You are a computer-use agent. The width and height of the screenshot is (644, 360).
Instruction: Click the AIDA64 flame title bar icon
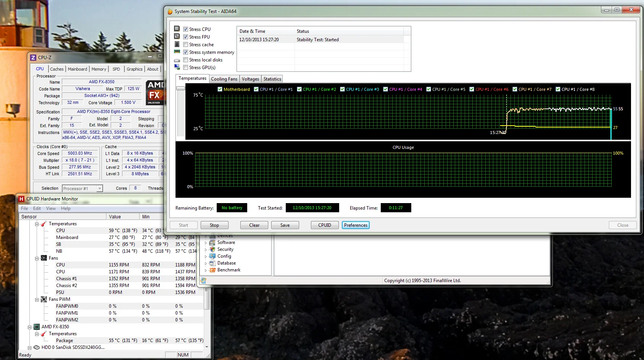click(170, 11)
